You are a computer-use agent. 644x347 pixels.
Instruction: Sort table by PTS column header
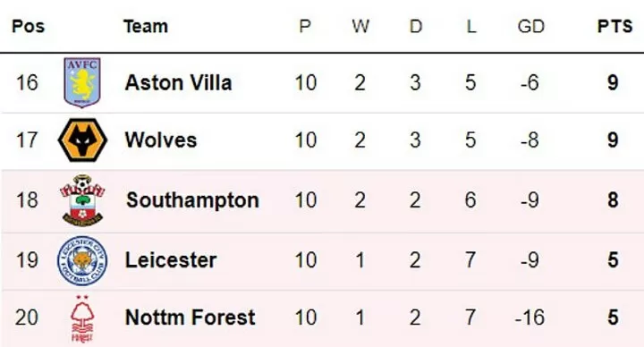click(x=614, y=27)
